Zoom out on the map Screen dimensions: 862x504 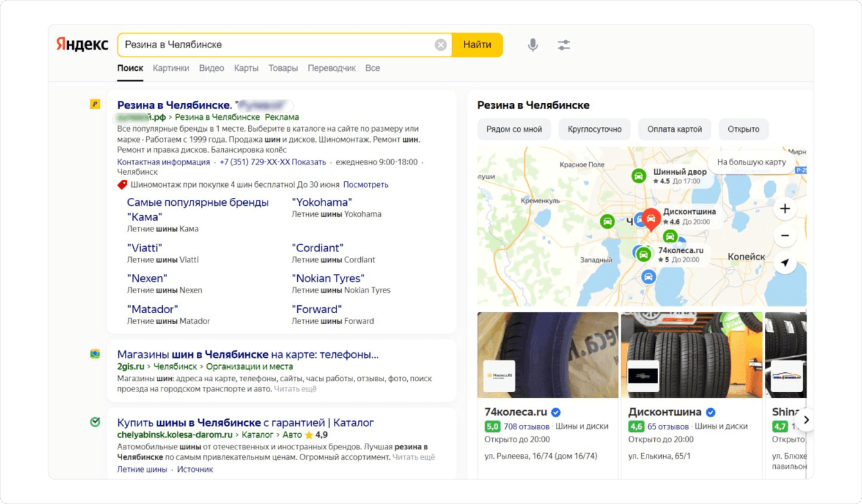click(785, 236)
